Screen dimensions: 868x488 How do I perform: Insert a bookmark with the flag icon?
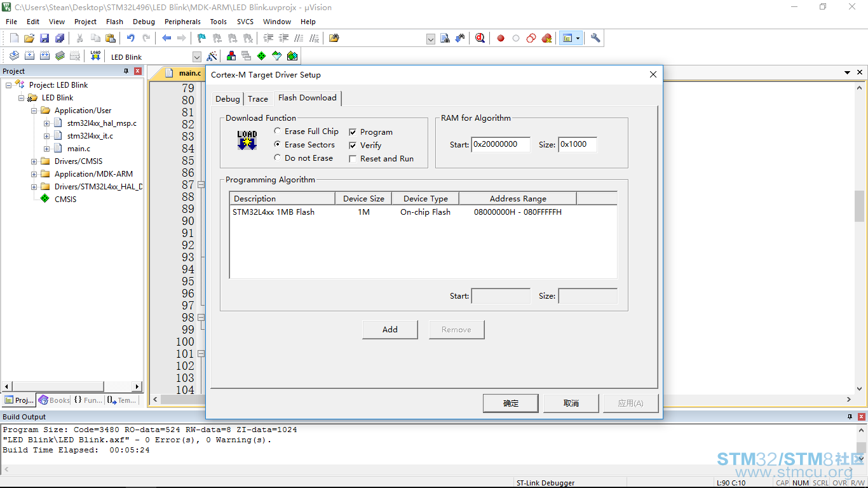coord(202,38)
